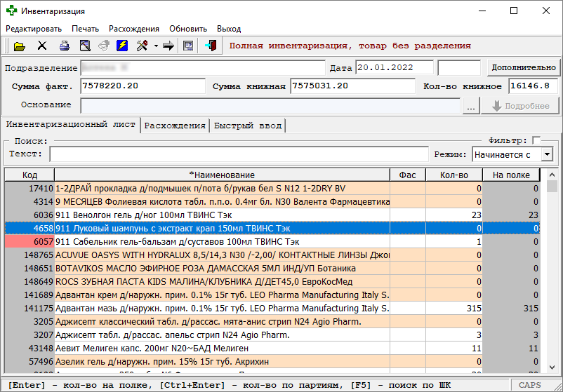563x392 pixels.
Task: Click the Кол-во column header
Action: point(454,175)
